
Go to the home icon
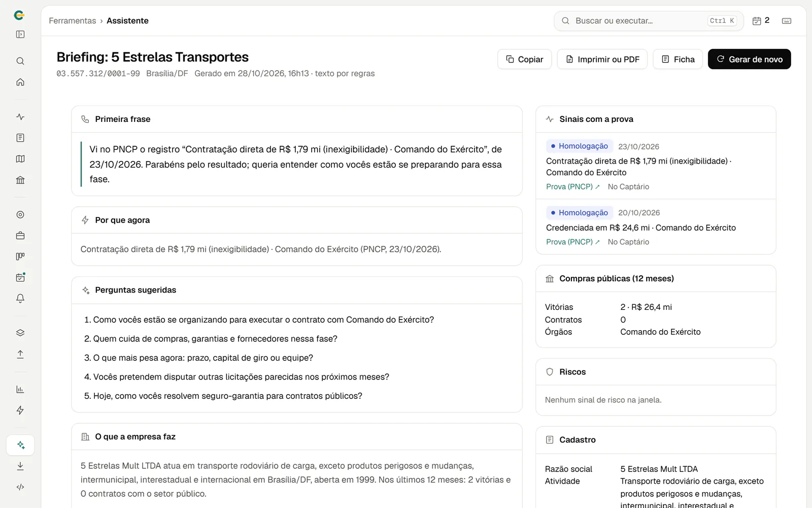[20, 82]
